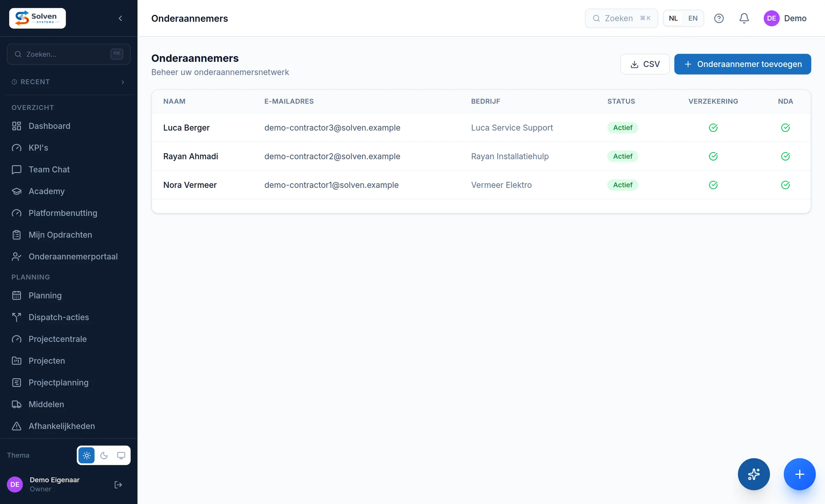Click demo-contractor2@solven.example email
This screenshot has width=825, height=504.
332,156
